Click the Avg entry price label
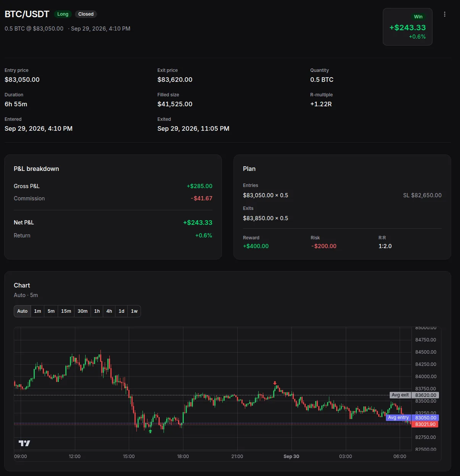The image size is (460, 476). [x=398, y=418]
